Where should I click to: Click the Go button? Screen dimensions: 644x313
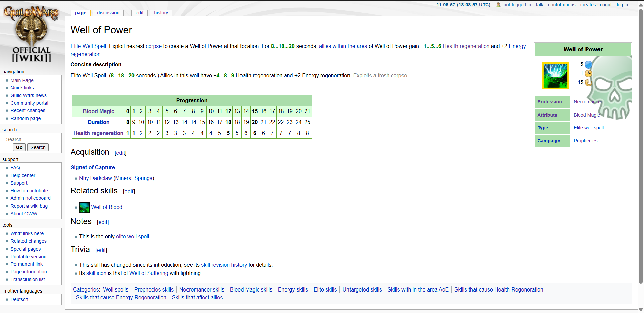19,147
